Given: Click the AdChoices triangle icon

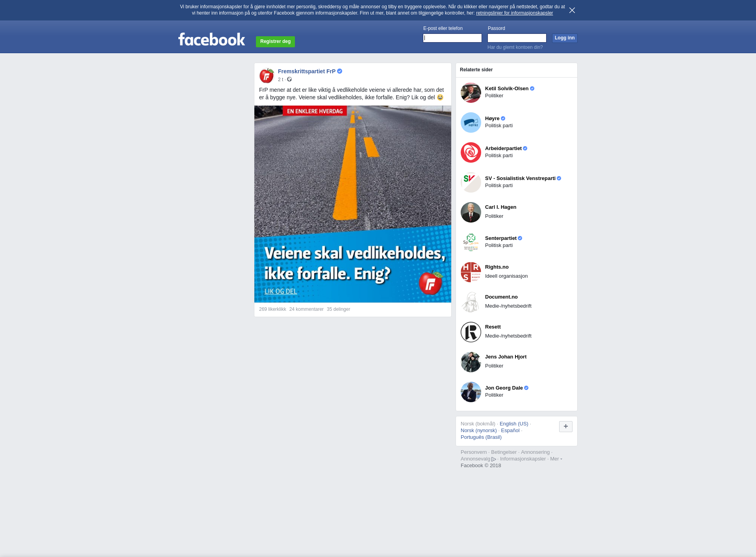Looking at the screenshot, I should [x=494, y=459].
